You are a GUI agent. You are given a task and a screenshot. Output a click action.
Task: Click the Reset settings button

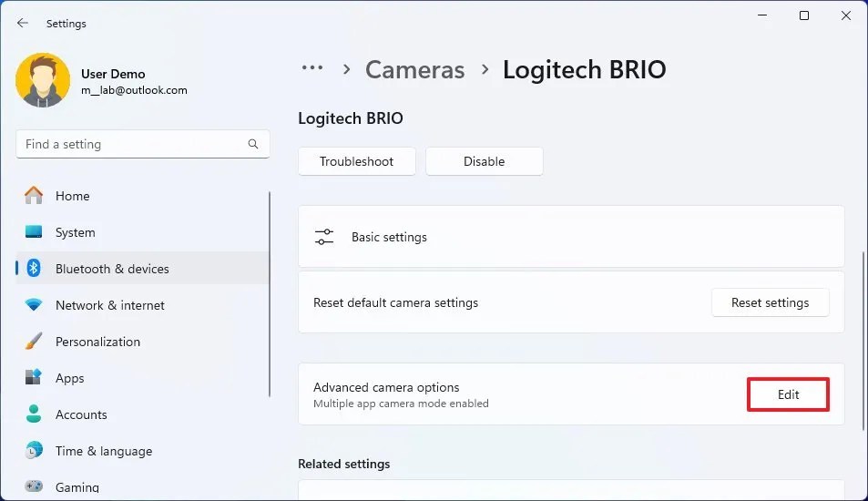point(770,302)
